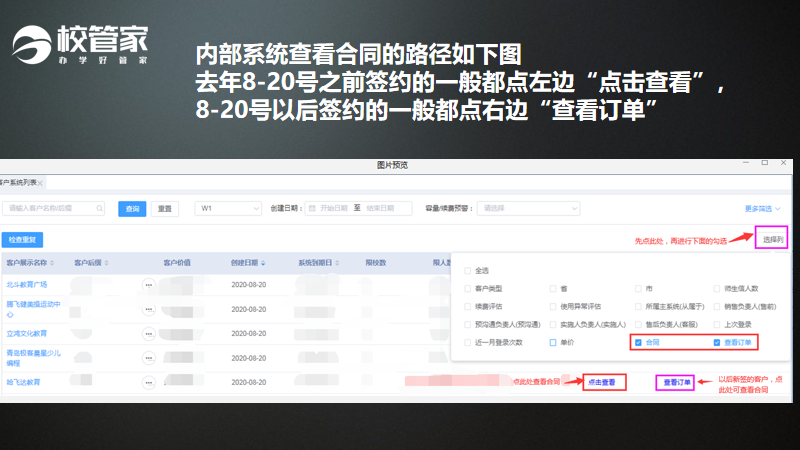This screenshot has width=800, height=450.
Task: Click the 检查重复 button
Action: tap(22, 239)
